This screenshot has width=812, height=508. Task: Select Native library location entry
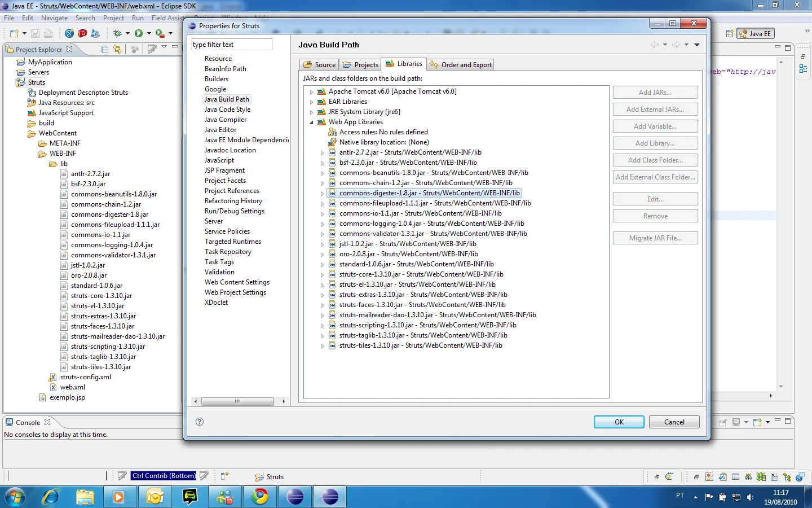(384, 142)
